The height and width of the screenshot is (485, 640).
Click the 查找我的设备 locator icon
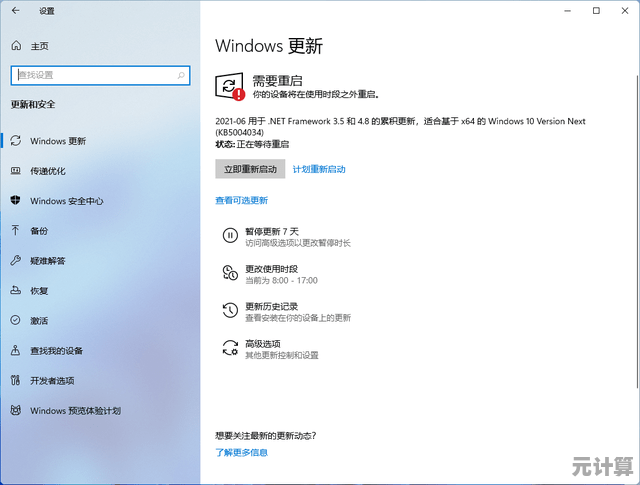[15, 350]
